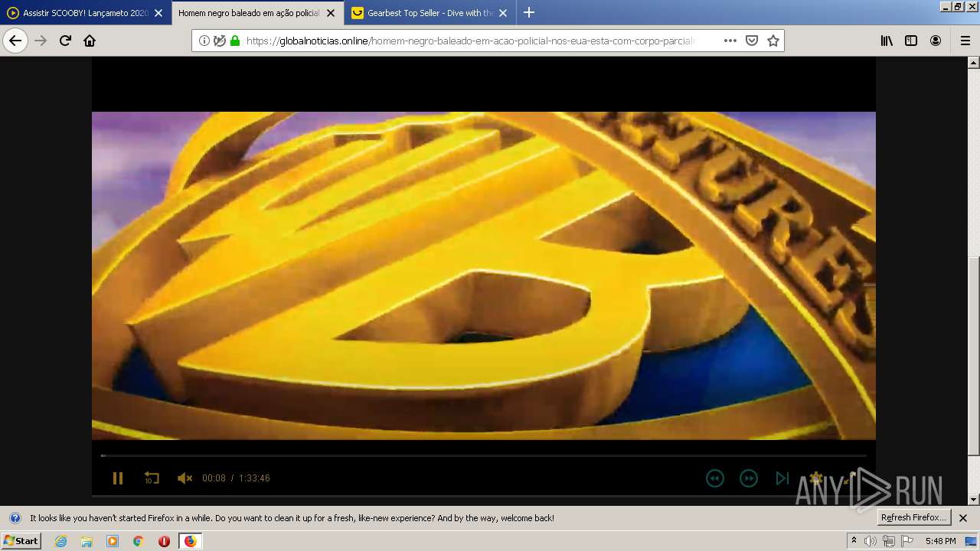Open the Windows Start menu

21,540
